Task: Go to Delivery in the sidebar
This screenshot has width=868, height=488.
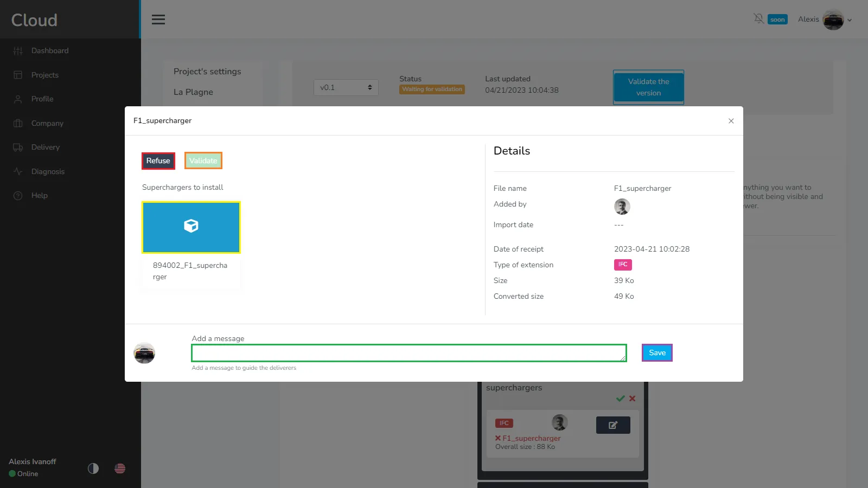Action: click(x=46, y=147)
